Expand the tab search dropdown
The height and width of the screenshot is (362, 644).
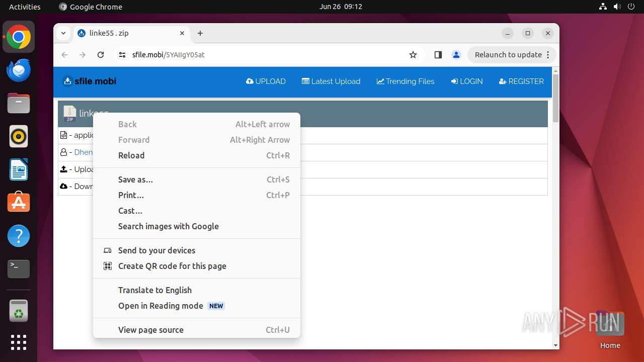click(x=63, y=33)
